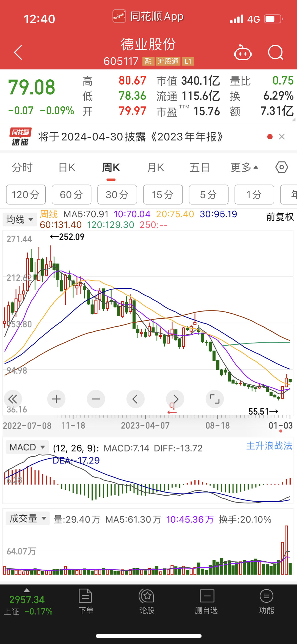Close the annual report notice

coord(282,137)
